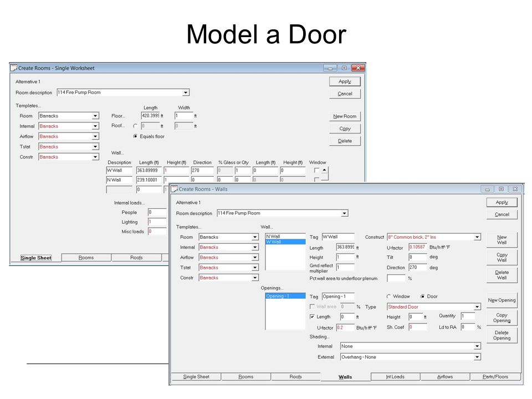
Task: Click the Delete Wall button
Action: [502, 275]
